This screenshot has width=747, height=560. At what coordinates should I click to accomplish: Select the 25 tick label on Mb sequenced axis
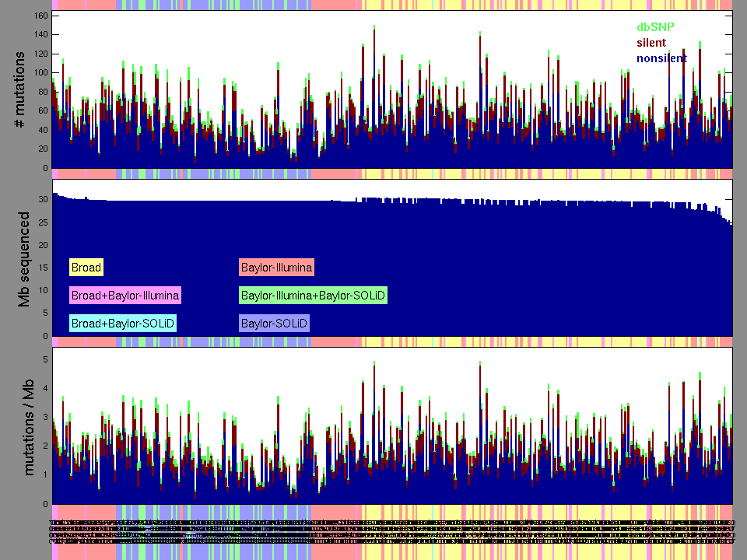43,222
